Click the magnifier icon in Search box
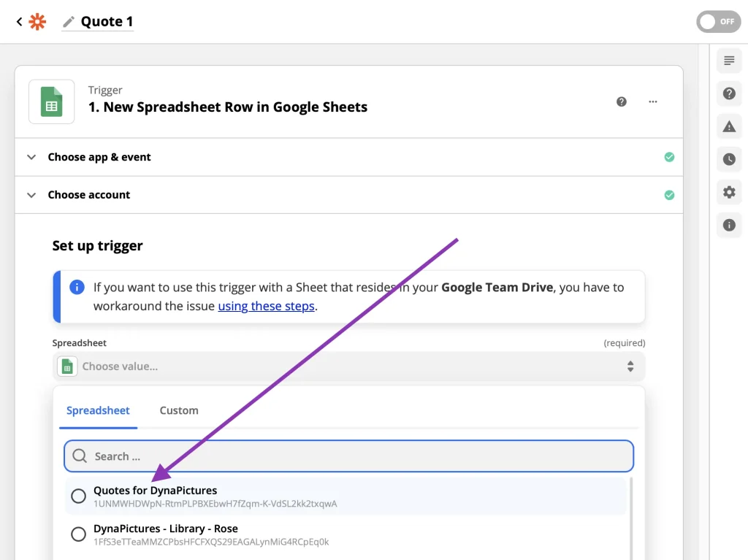This screenshot has height=560, width=748. click(80, 456)
